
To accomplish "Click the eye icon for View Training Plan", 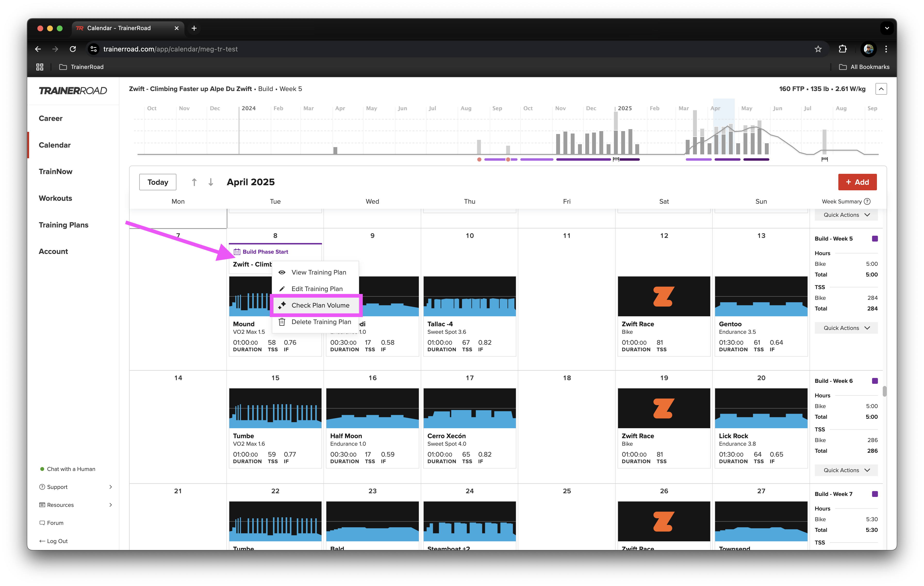I will click(x=282, y=272).
